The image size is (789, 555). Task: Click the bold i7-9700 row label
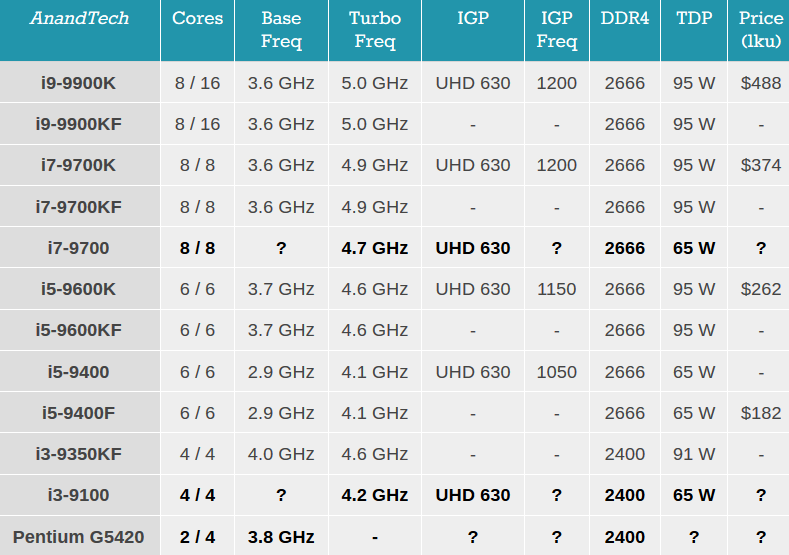click(x=78, y=248)
